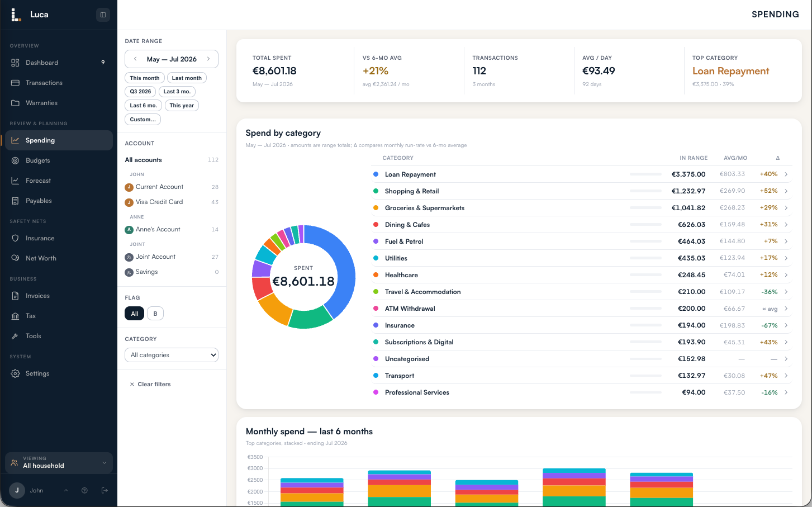Click the Transactions 112 stat card

click(x=519, y=71)
